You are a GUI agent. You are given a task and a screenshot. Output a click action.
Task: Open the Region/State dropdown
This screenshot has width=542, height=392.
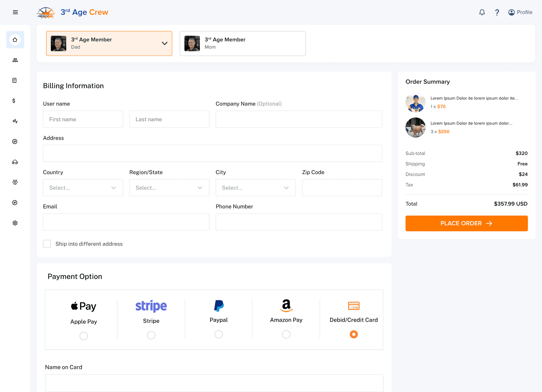pyautogui.click(x=169, y=188)
